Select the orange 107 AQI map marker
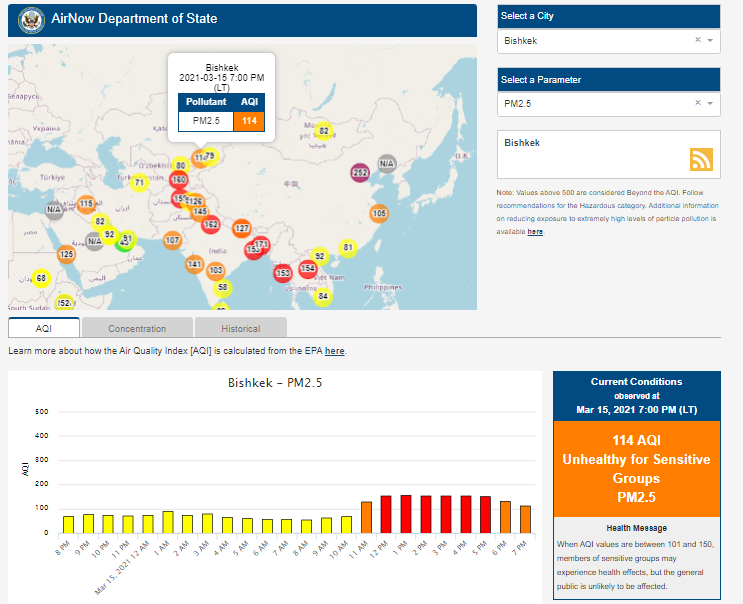Viewport: 743px width, 604px height. 172,240
